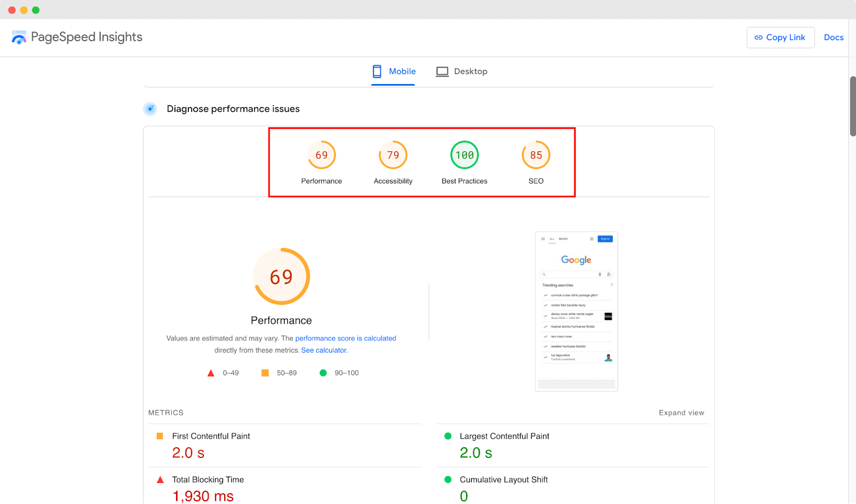
Task: Click the Copy Link button
Action: click(780, 37)
